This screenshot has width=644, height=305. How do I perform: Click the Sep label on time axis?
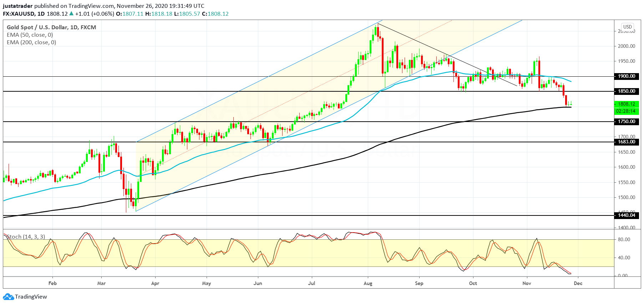(419, 283)
